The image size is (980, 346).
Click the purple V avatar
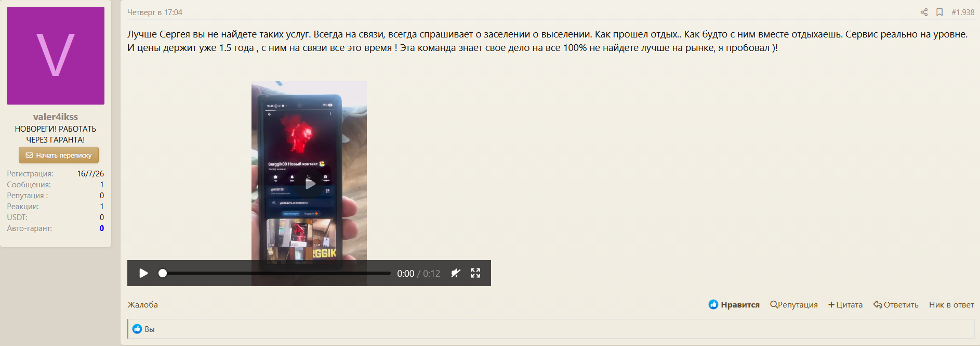click(x=56, y=56)
